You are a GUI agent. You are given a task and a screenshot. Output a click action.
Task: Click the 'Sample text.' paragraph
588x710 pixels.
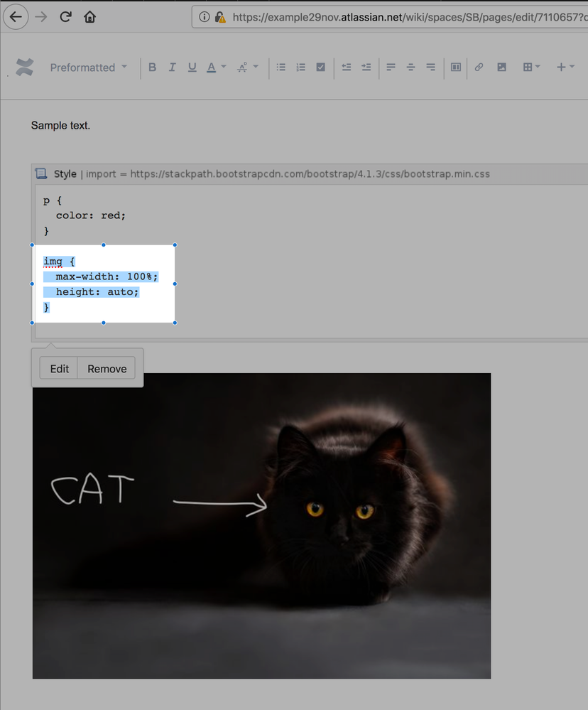[60, 125]
